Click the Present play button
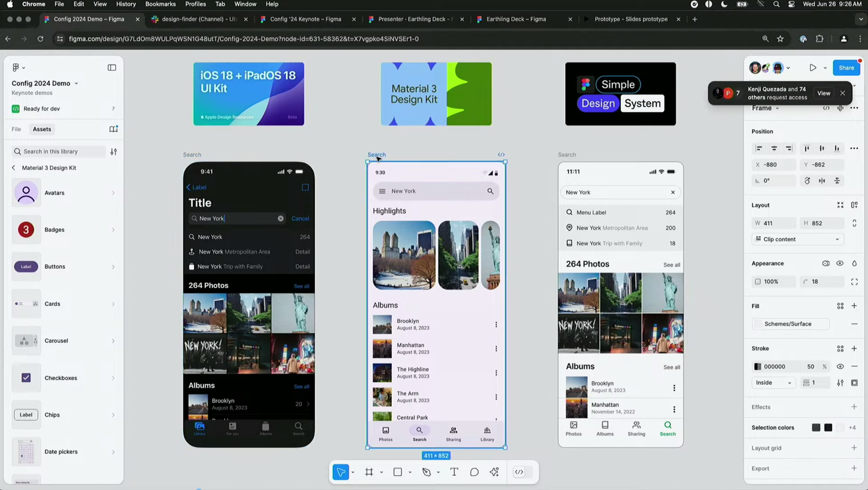The height and width of the screenshot is (490, 868). point(812,68)
